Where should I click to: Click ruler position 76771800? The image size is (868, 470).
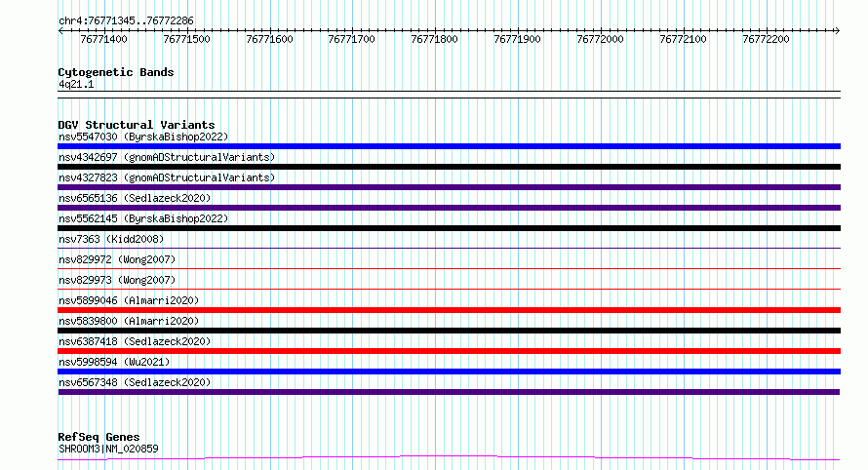click(435, 39)
